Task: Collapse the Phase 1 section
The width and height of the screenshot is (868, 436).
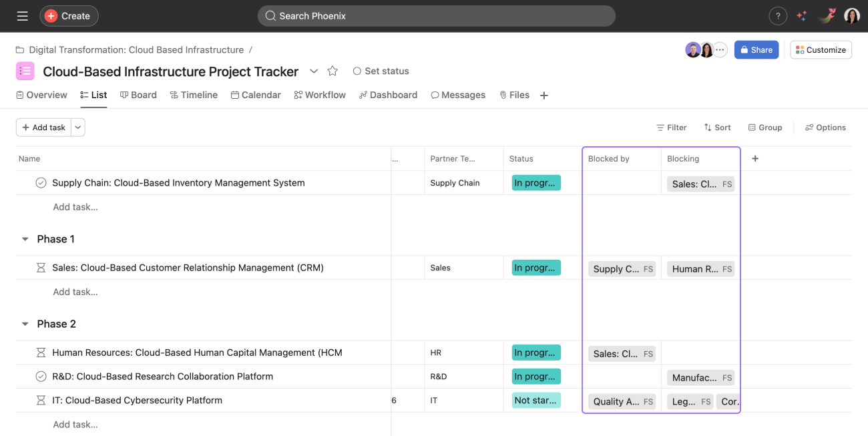Action: pos(25,239)
